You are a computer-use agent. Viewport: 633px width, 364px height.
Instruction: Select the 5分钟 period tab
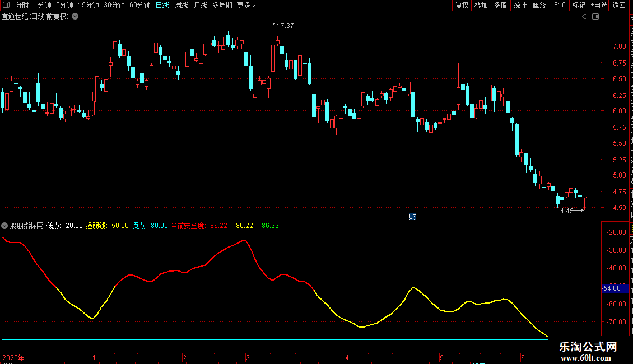click(x=64, y=5)
